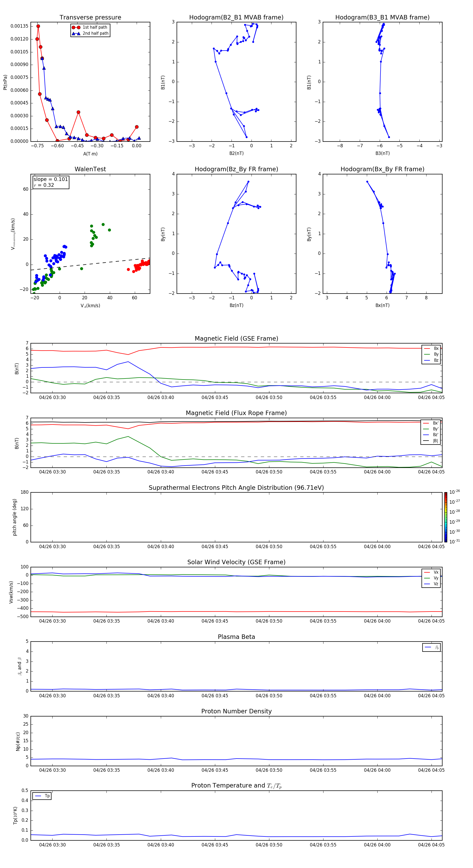Click the Bx' legend entry in Flux Rope plot
473x868 pixels.
click(x=431, y=423)
